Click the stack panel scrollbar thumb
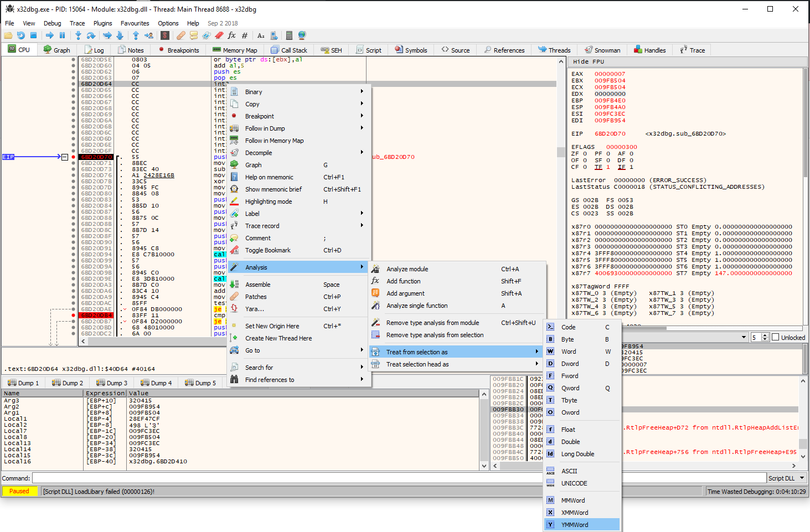Image resolution: width=810 pixels, height=532 pixels. coord(803,443)
